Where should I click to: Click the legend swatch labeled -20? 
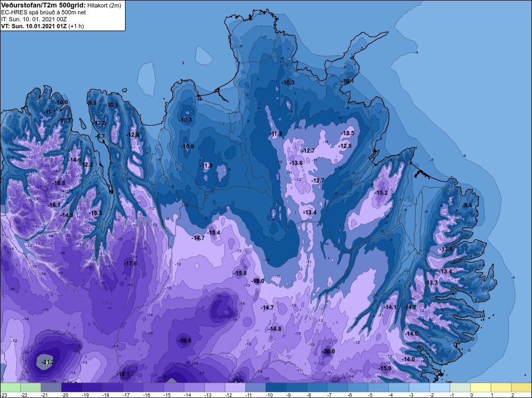pos(72,387)
